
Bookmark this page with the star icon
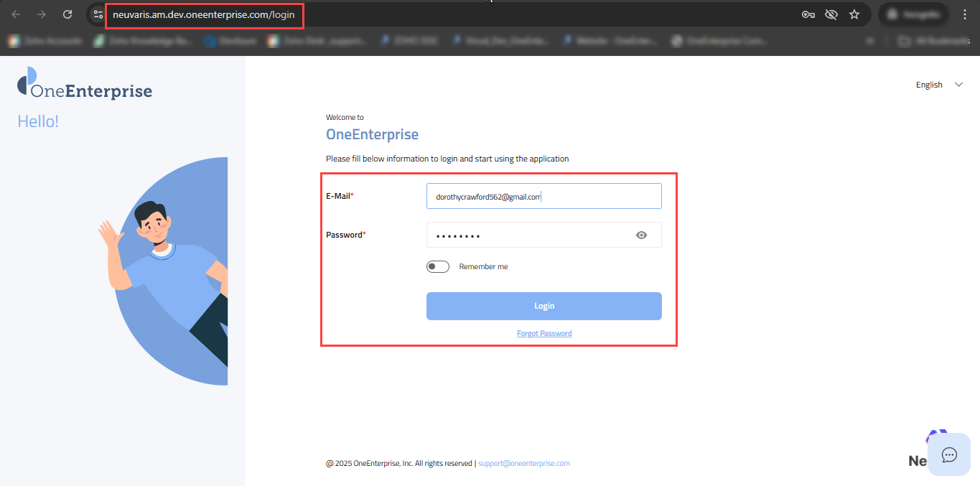click(854, 14)
